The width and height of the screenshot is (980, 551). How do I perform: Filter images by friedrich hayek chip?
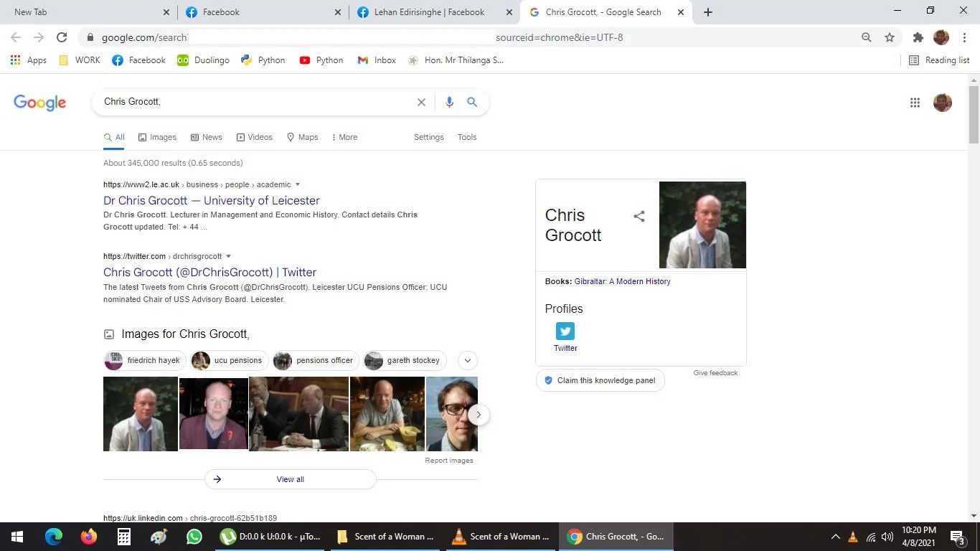tap(145, 360)
